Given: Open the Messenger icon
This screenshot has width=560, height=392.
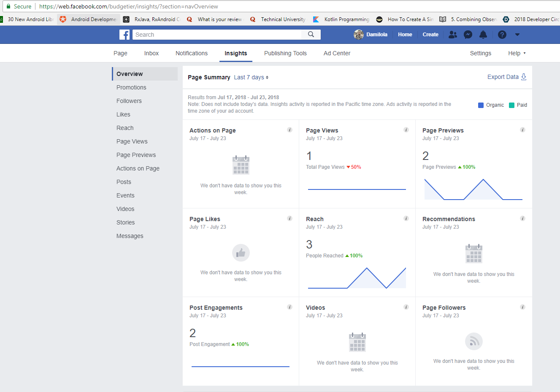Looking at the screenshot, I should tap(468, 35).
